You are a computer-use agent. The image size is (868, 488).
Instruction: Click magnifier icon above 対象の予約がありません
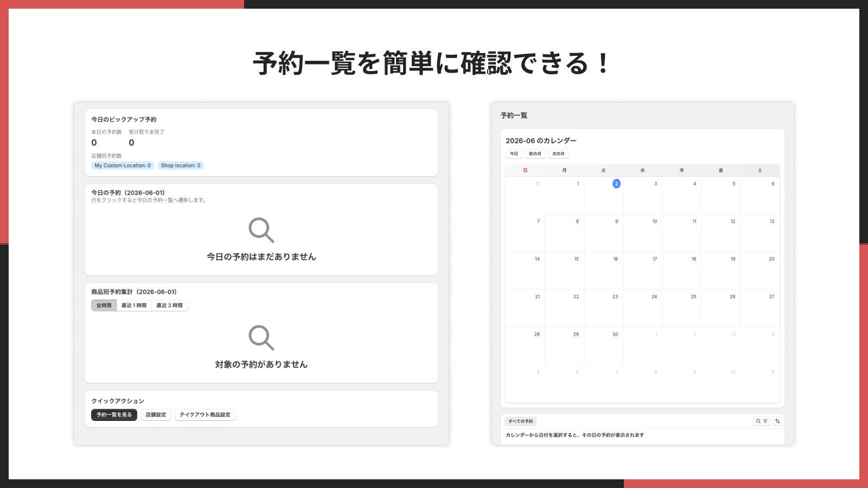pos(261,338)
